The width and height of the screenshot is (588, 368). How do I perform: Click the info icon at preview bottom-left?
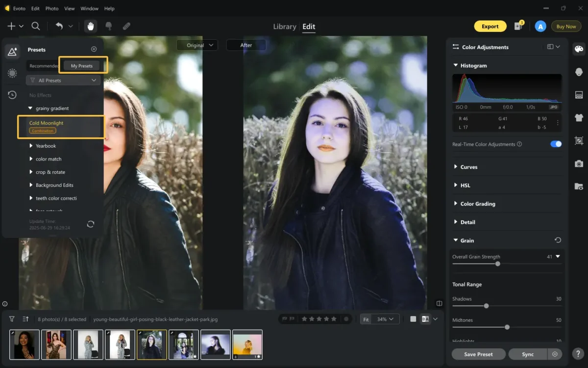(x=5, y=304)
